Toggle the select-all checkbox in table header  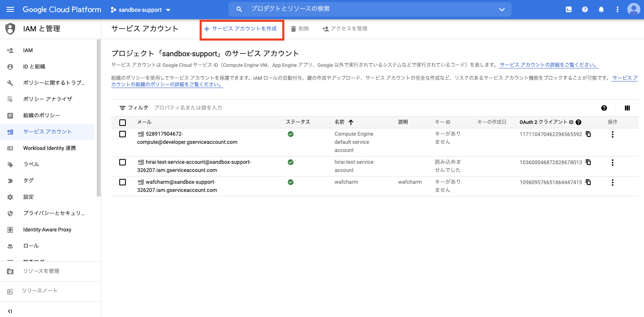(x=123, y=122)
